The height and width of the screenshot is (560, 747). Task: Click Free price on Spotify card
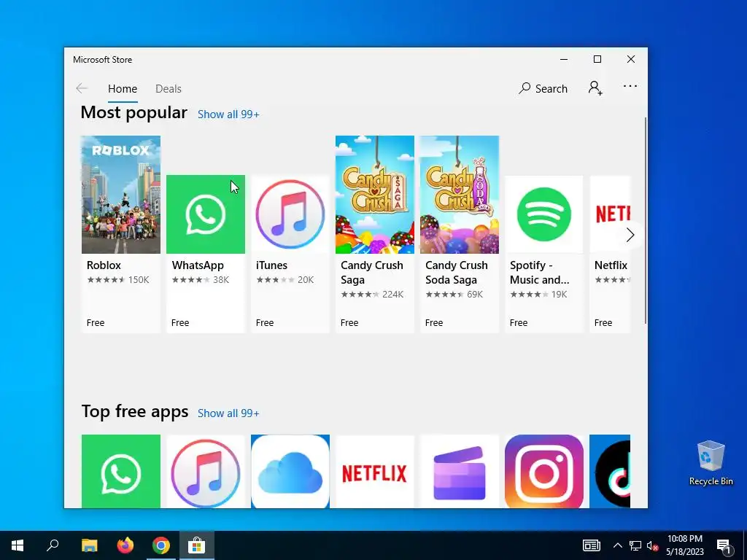pos(519,323)
